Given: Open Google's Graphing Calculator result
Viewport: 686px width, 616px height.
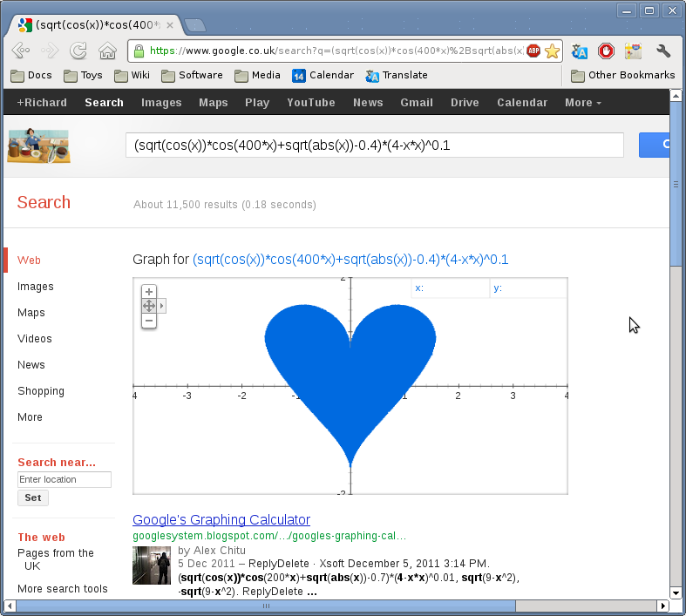Looking at the screenshot, I should tap(221, 519).
